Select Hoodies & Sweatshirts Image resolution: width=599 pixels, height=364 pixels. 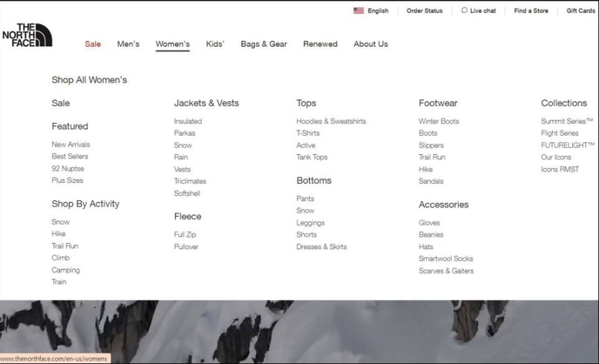tap(331, 121)
